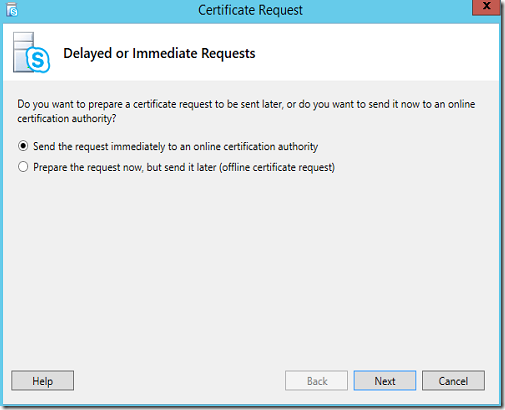Image resolution: width=505 pixels, height=410 pixels.
Task: Cancel the certificate request wizard
Action: tap(453, 381)
